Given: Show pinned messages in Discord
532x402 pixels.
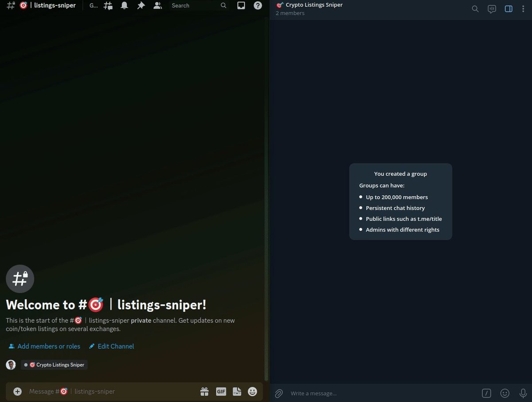Looking at the screenshot, I should pos(141,6).
